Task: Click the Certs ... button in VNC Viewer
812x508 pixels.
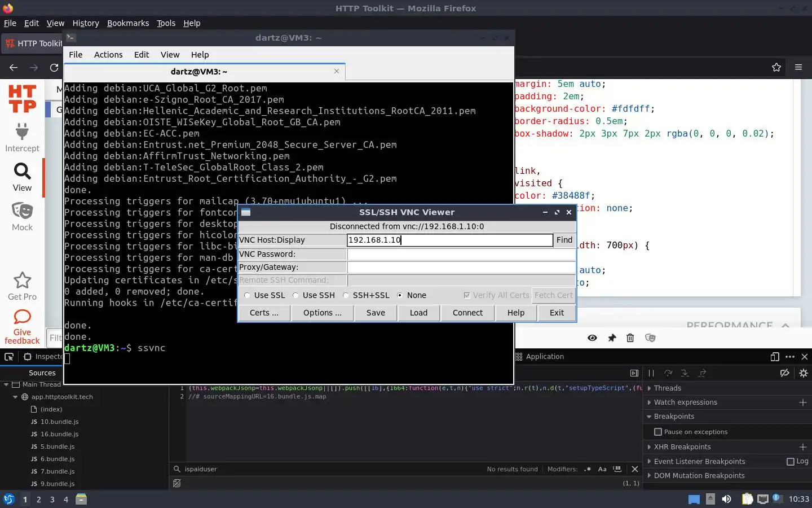Action: (264, 313)
